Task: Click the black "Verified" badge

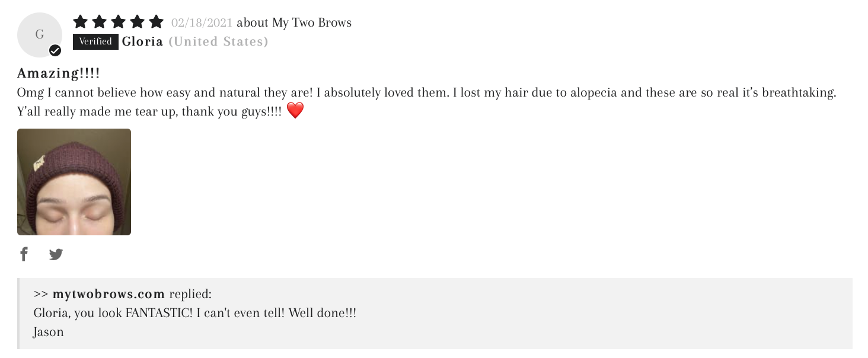Action: tap(95, 41)
